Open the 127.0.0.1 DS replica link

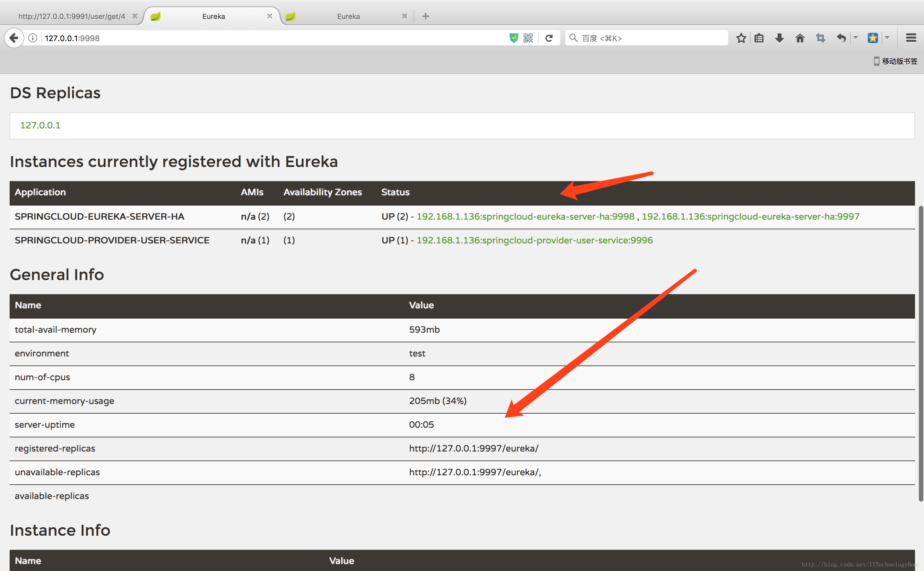pos(40,125)
